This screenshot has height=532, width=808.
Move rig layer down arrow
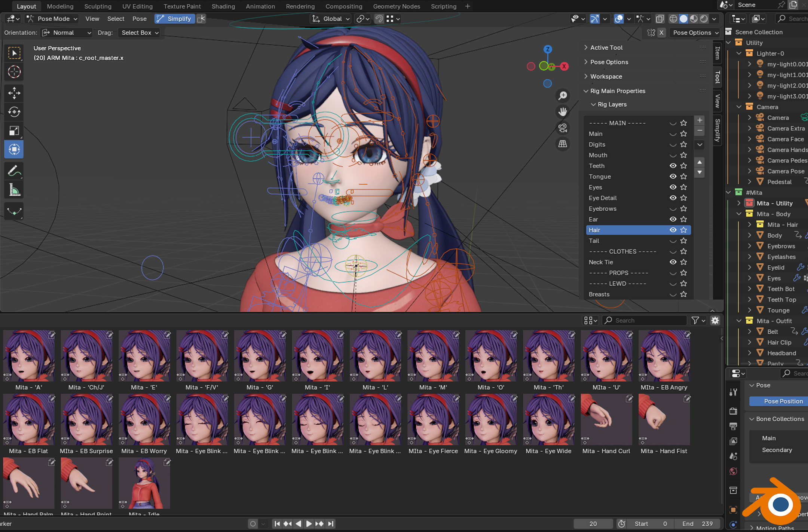[x=700, y=172]
